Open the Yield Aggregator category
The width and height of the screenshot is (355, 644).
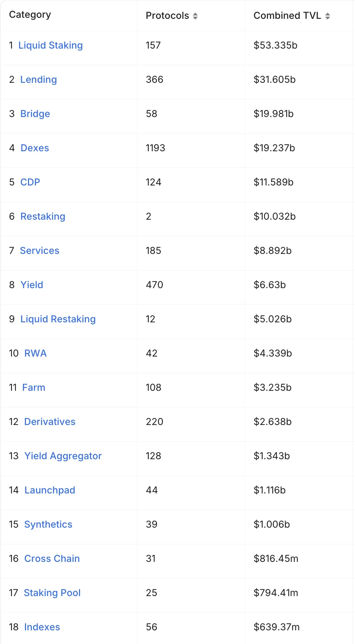[x=63, y=456]
